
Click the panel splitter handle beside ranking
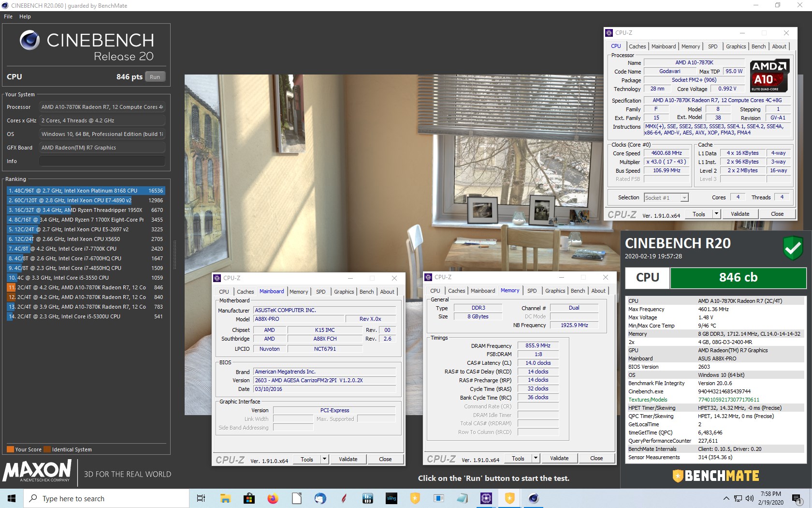tap(174, 255)
